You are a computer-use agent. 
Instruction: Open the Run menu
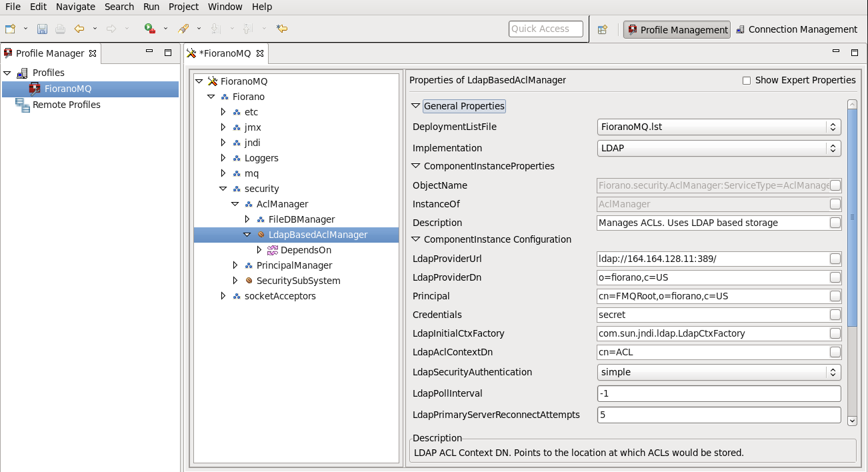(x=151, y=7)
